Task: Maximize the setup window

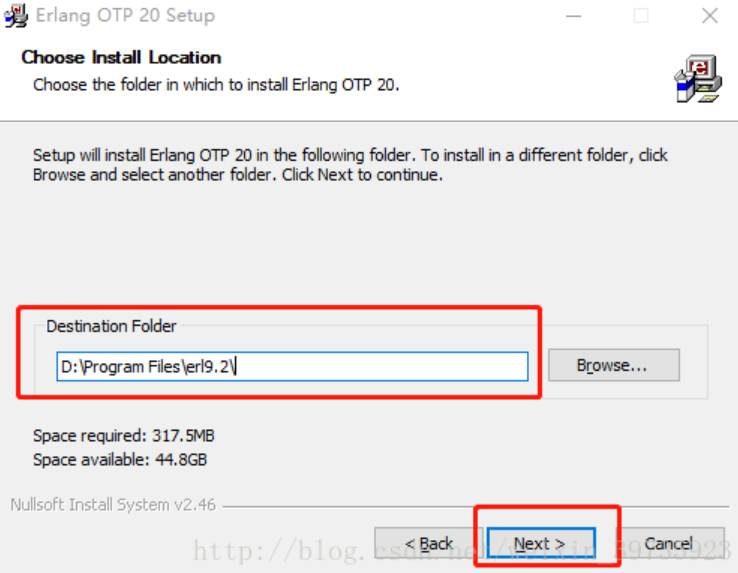Action: pos(641,15)
